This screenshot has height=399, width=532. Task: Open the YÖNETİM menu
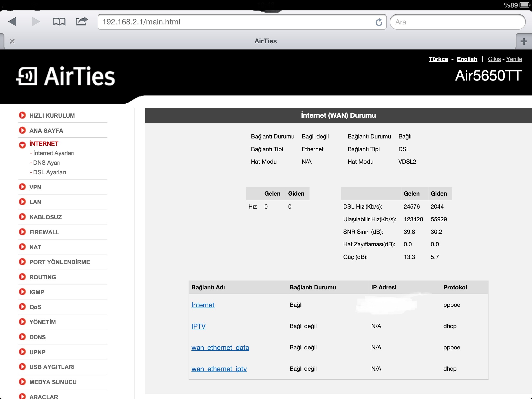tap(42, 322)
